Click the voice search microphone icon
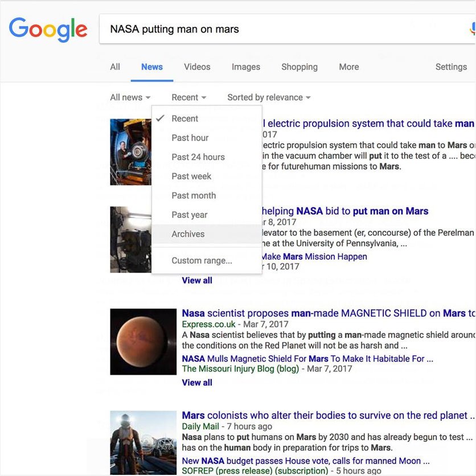The image size is (476, 476). (x=473, y=29)
